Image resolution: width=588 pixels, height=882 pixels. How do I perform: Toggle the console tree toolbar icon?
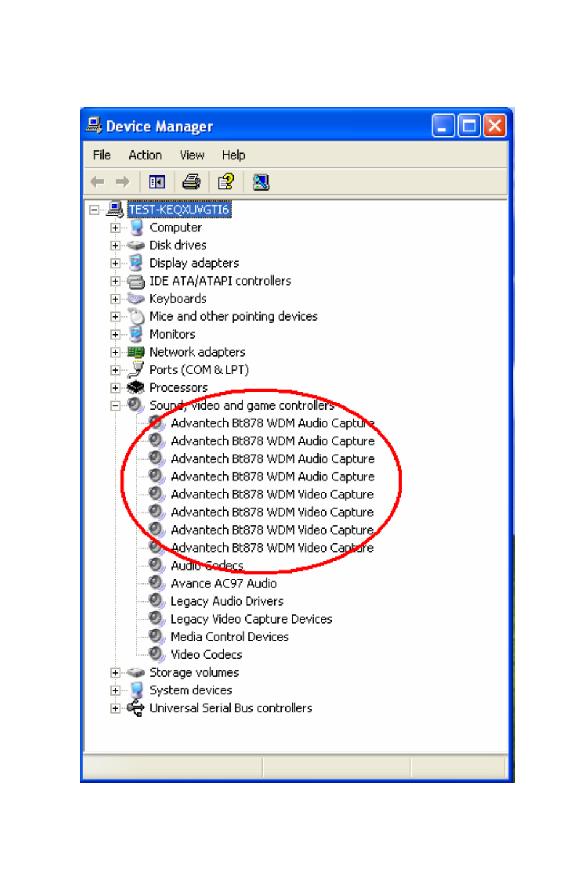[x=157, y=182]
